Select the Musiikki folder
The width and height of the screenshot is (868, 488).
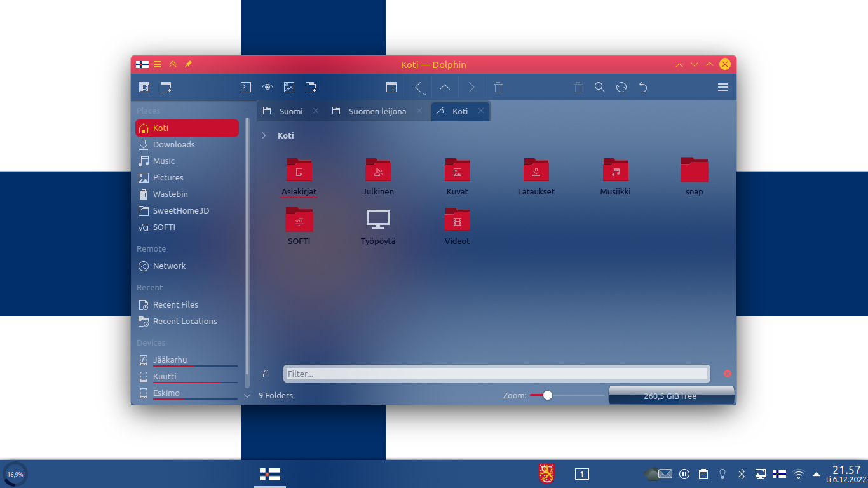pos(615,177)
